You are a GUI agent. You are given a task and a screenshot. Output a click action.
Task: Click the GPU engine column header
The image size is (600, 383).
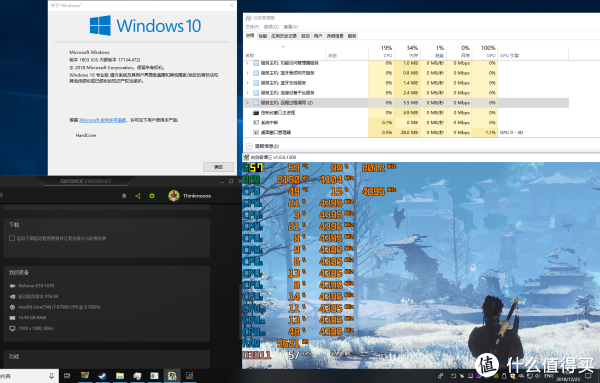[x=533, y=52]
